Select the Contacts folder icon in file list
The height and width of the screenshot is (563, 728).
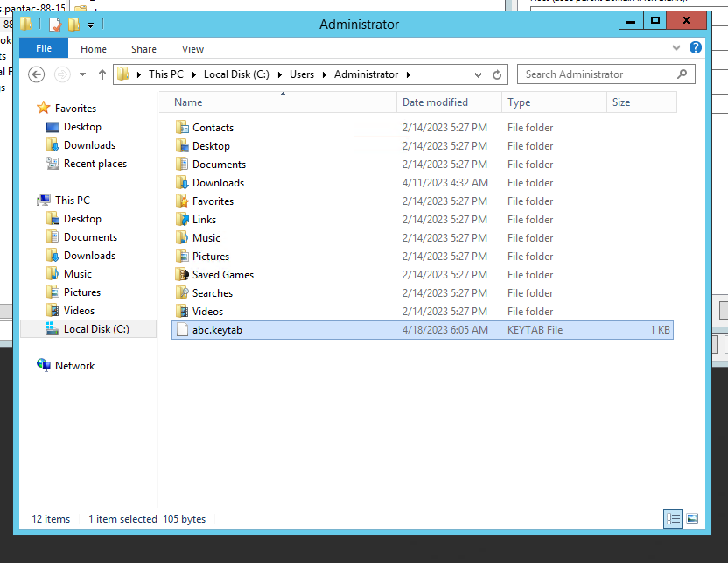(183, 127)
